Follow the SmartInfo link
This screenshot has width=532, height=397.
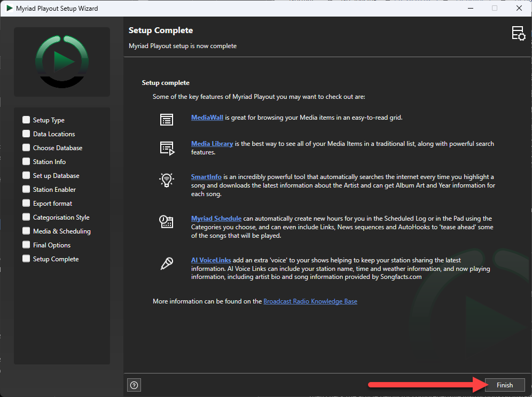pos(206,177)
